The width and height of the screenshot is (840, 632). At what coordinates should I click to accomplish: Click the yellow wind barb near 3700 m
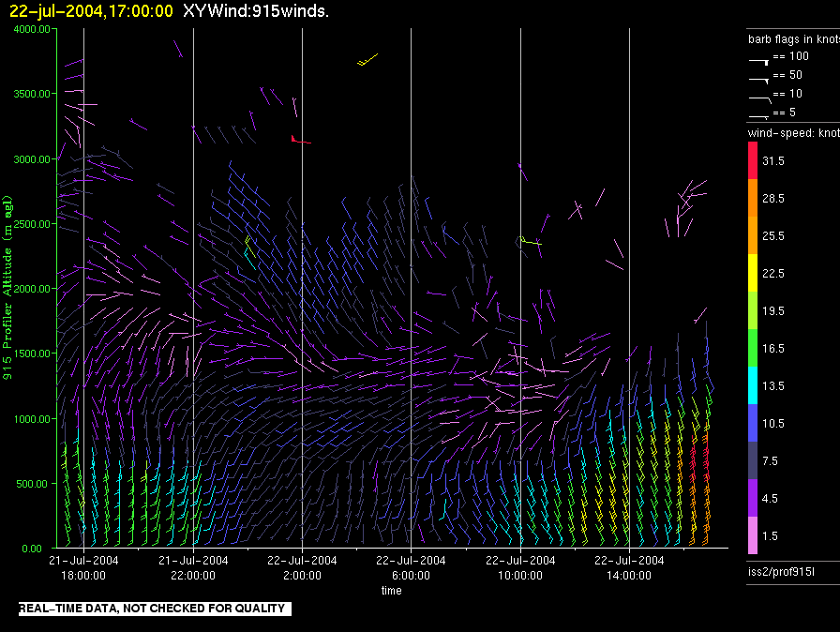(x=367, y=59)
